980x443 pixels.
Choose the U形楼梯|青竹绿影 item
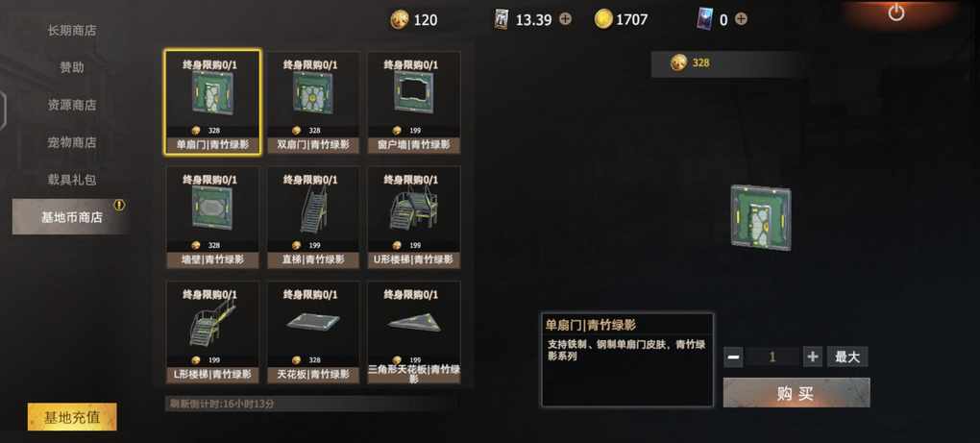(x=414, y=217)
